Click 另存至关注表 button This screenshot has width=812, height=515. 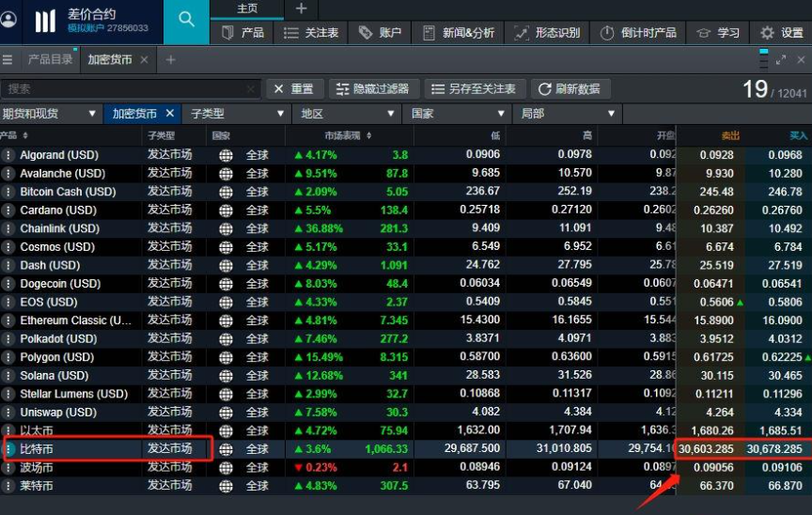point(474,89)
